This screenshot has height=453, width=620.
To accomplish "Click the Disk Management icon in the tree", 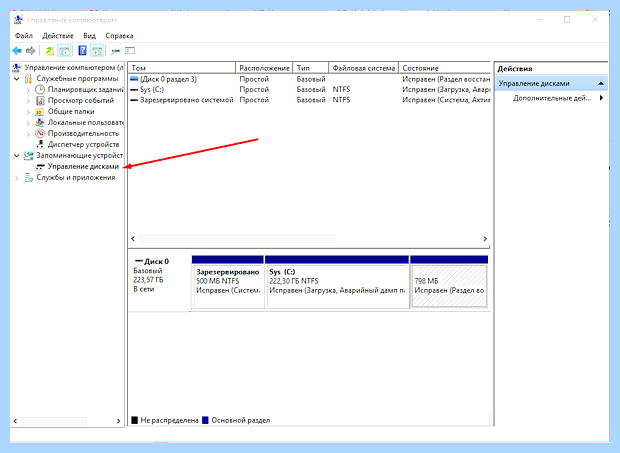I will (40, 167).
